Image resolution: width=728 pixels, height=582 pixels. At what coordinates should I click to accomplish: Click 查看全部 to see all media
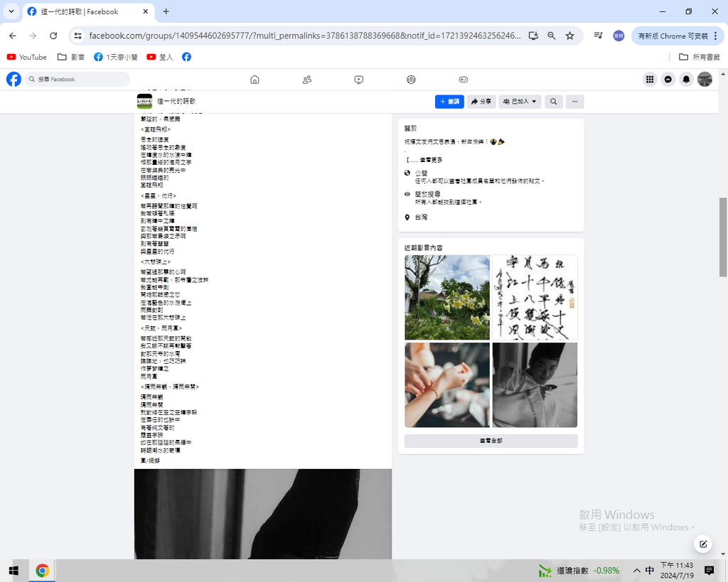tap(491, 441)
